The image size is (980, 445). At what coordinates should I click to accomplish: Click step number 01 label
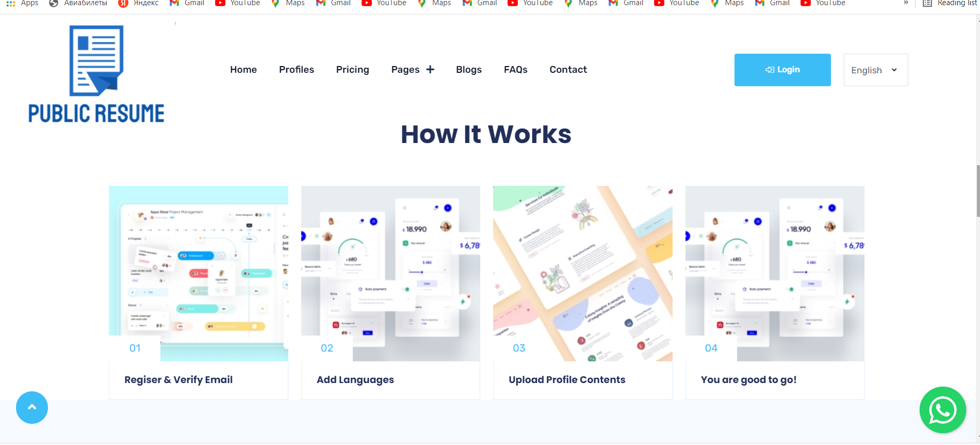click(135, 348)
